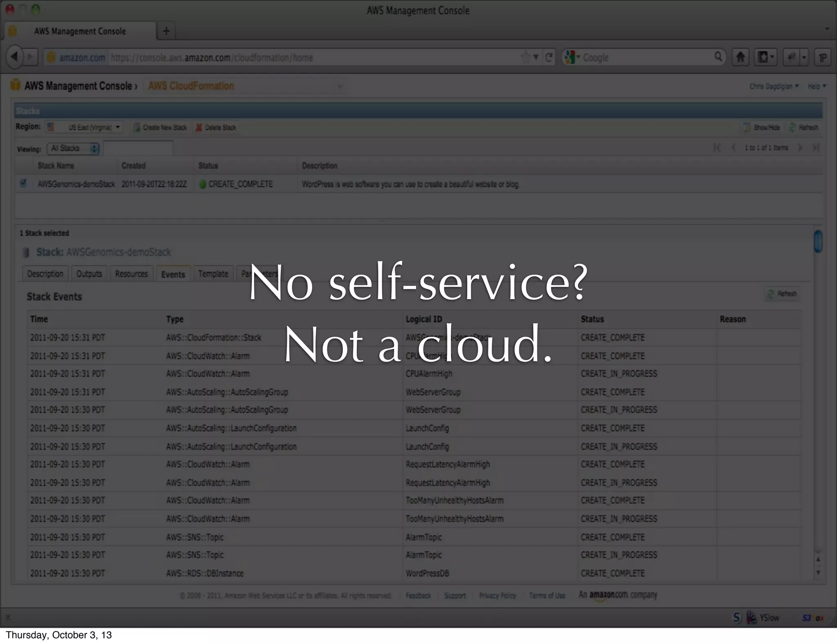Switch to the Template tab
The width and height of the screenshot is (837, 644).
[213, 274]
